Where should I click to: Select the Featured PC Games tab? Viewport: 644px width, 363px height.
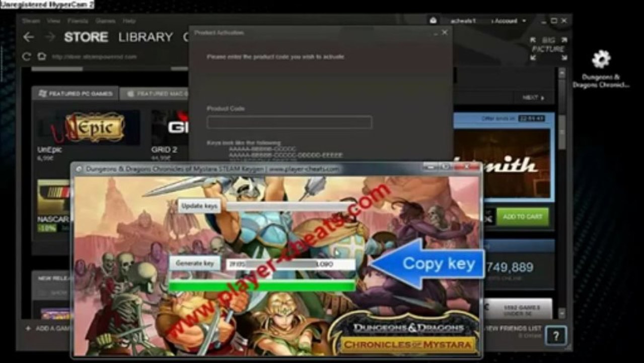(75, 94)
